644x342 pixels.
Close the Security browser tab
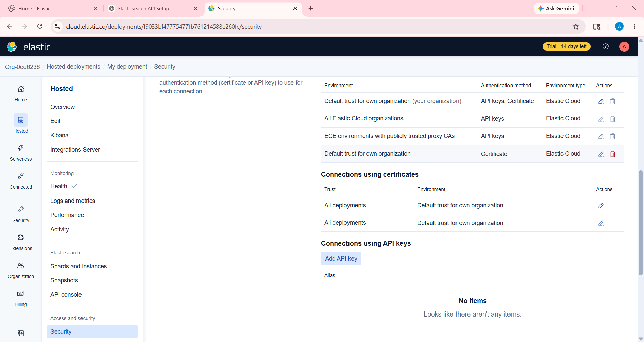tap(295, 8)
